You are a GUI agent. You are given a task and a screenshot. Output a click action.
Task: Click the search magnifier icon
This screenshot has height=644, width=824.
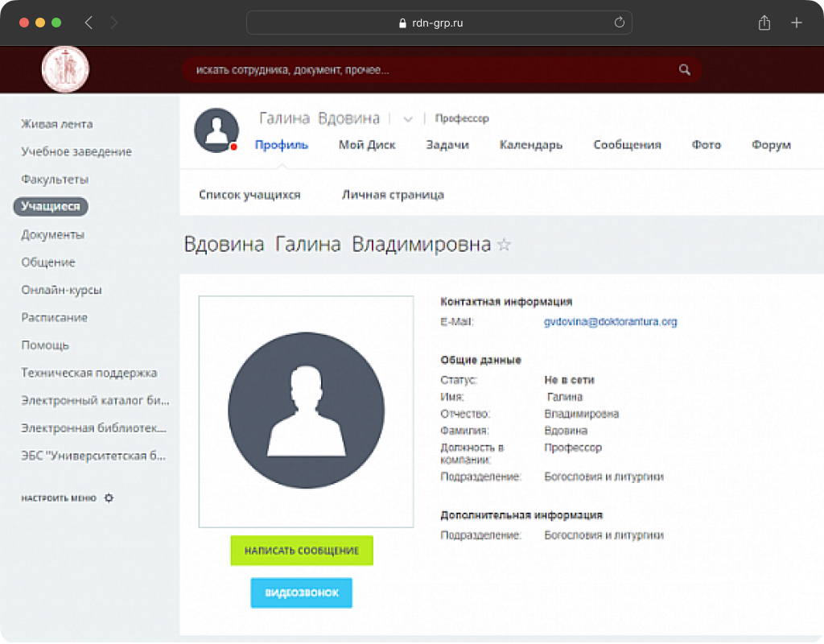(685, 70)
